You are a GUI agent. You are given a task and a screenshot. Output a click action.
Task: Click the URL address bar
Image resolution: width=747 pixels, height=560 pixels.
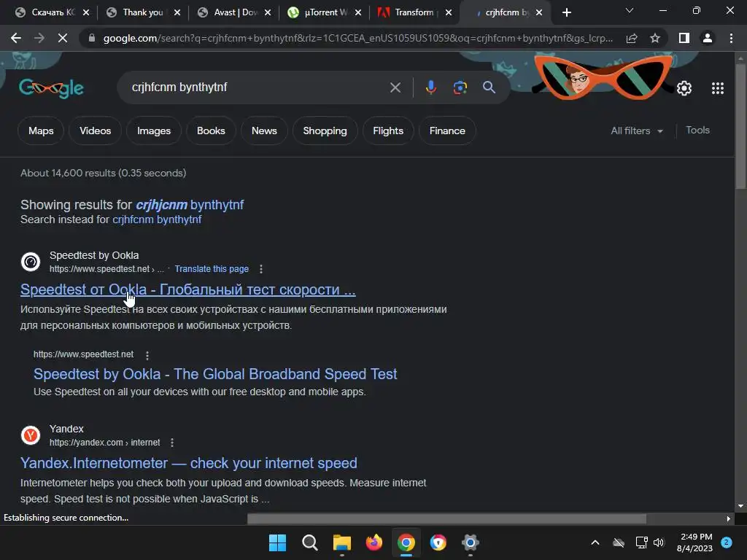[x=357, y=38]
